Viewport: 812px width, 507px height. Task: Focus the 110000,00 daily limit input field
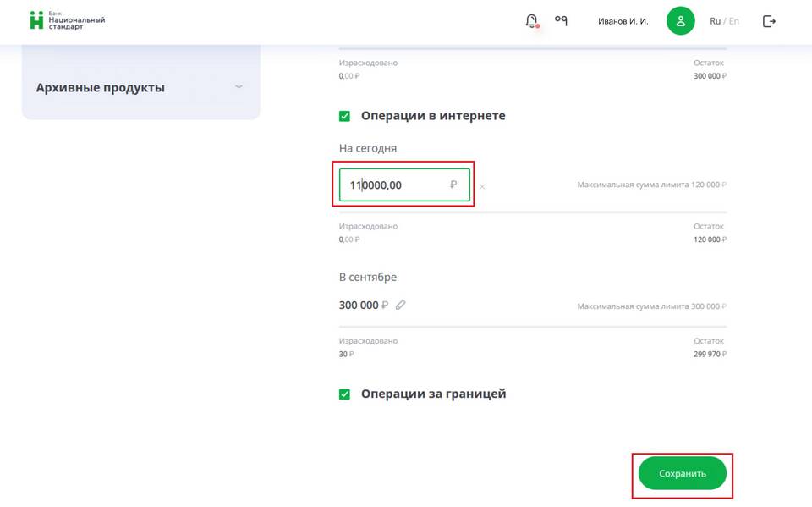398,185
